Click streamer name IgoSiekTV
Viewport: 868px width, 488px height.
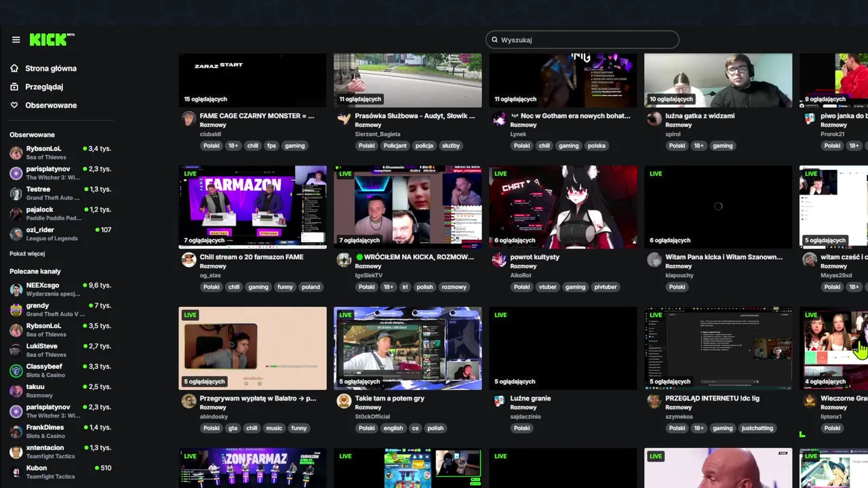(x=368, y=276)
